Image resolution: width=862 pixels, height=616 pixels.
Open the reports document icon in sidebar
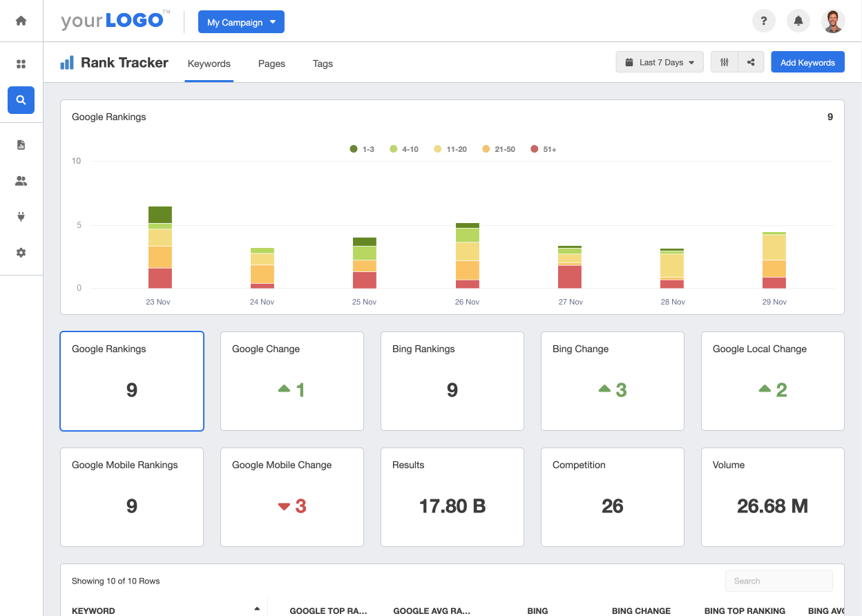pyautogui.click(x=21, y=145)
